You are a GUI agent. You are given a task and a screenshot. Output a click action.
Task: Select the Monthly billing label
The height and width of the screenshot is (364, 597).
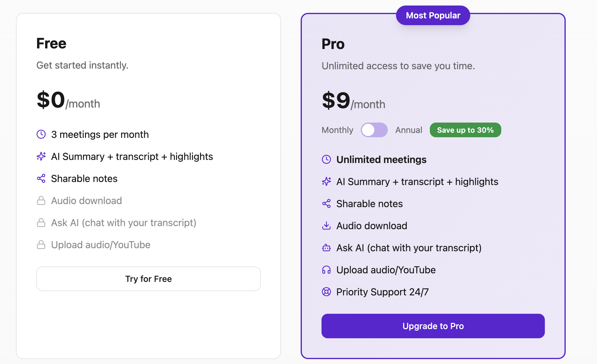click(337, 130)
